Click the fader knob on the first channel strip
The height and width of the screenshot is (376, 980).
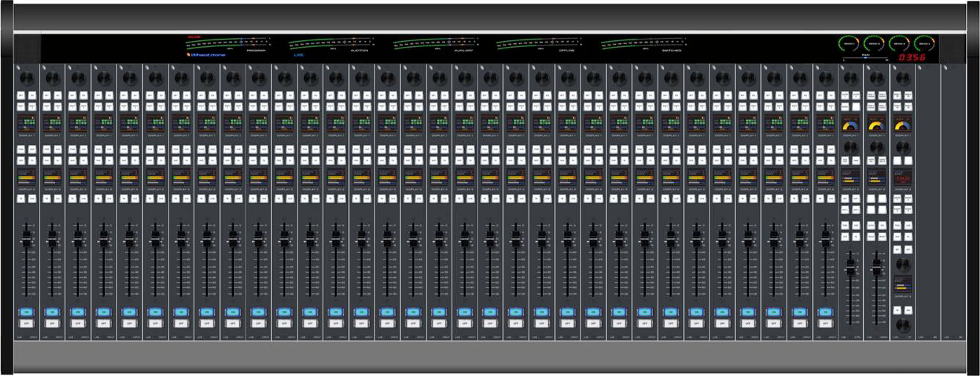click(x=26, y=242)
